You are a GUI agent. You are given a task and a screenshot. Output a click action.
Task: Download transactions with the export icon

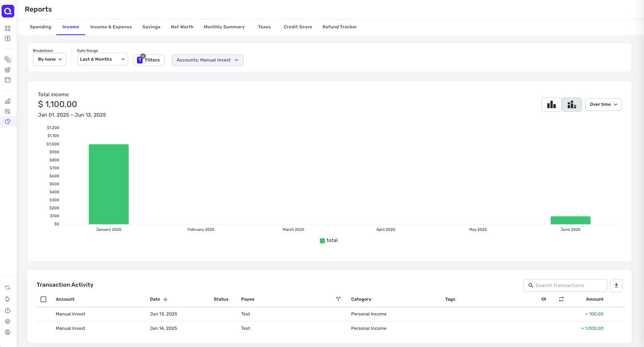click(x=616, y=286)
